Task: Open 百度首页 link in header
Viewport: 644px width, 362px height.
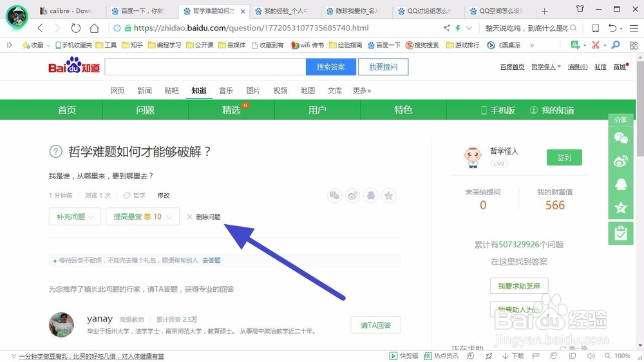Action: [x=512, y=67]
